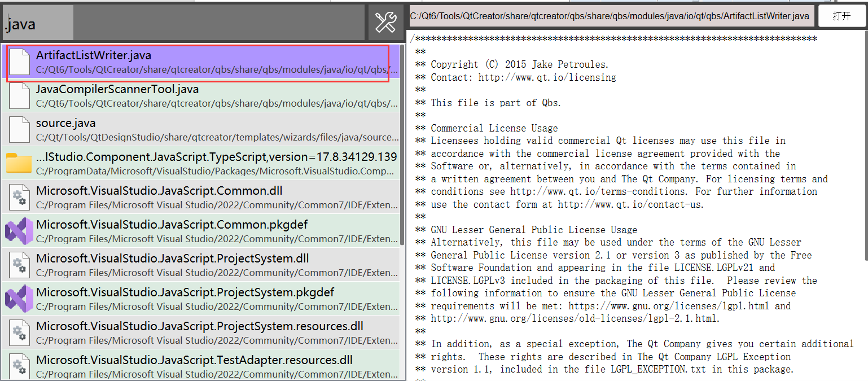Select JavaScript.ProjectSystem.resources.dll result
Viewport: 868px width, 381px height.
click(x=200, y=333)
